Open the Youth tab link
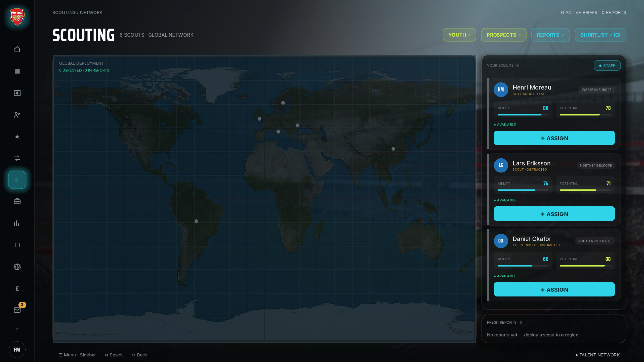The image size is (644, 362). click(459, 35)
